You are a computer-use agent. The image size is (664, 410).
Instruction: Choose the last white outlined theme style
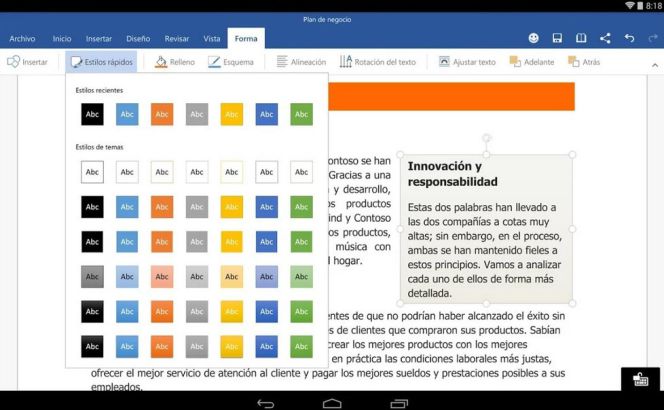(x=302, y=172)
